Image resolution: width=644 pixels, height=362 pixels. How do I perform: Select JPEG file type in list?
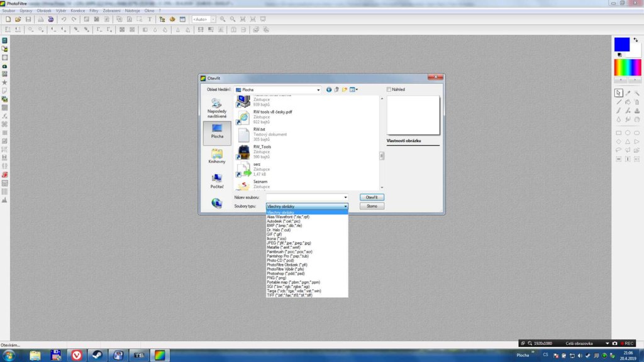pos(307,243)
